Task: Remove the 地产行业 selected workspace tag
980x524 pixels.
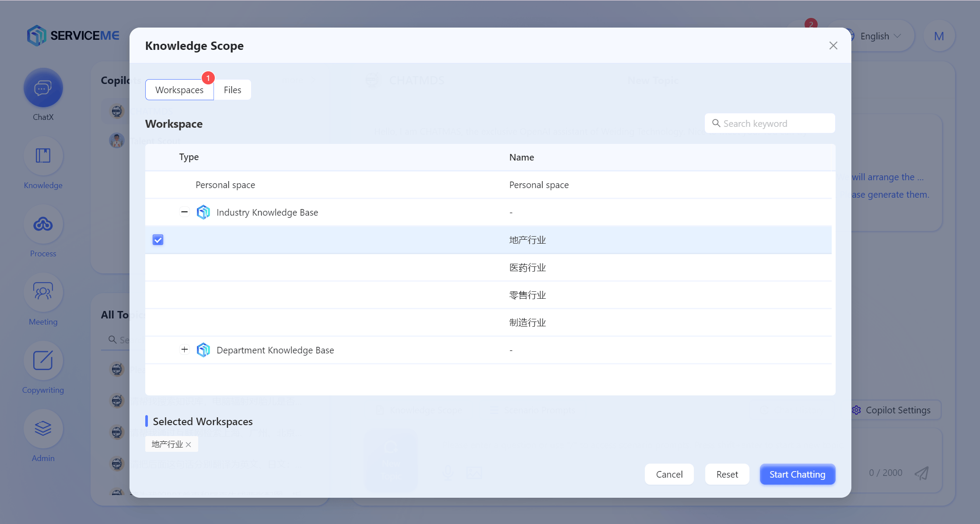Action: [x=189, y=445]
